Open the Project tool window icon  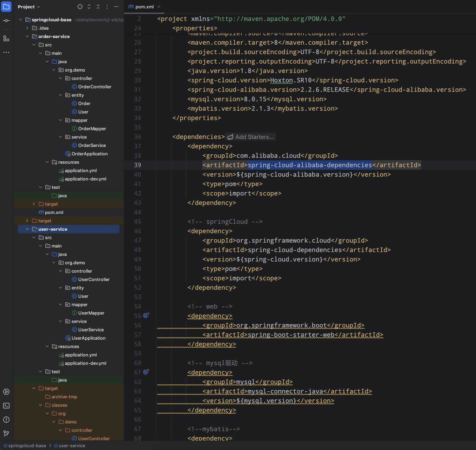[x=6, y=7]
